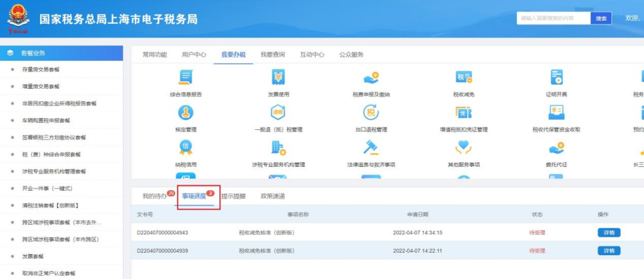The height and width of the screenshot is (279, 644).
Task: Switch to the 用户中心 tab
Action: pos(194,54)
